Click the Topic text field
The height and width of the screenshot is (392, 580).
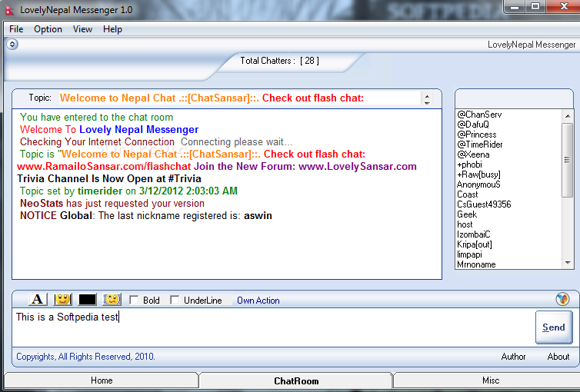[x=240, y=98]
